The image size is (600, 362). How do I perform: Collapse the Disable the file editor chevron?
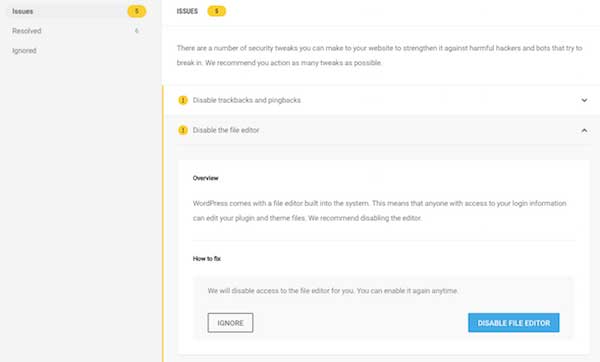(x=584, y=130)
